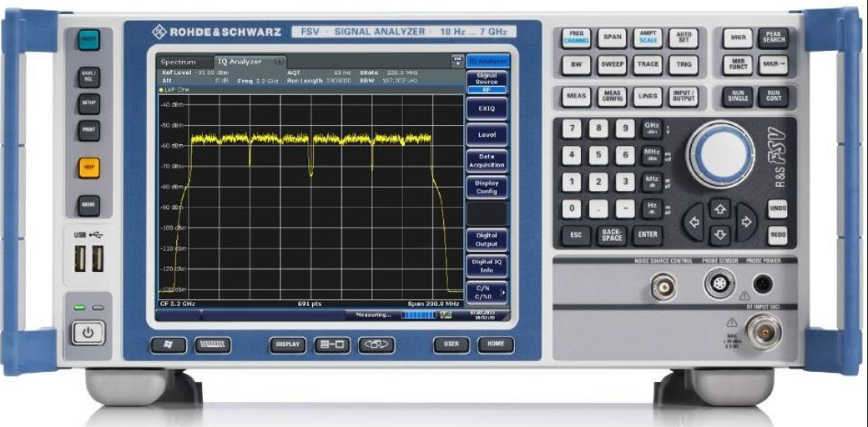Viewport: 868px width, 427px height.
Task: Switch to the Spectrum tab
Action: coord(178,62)
